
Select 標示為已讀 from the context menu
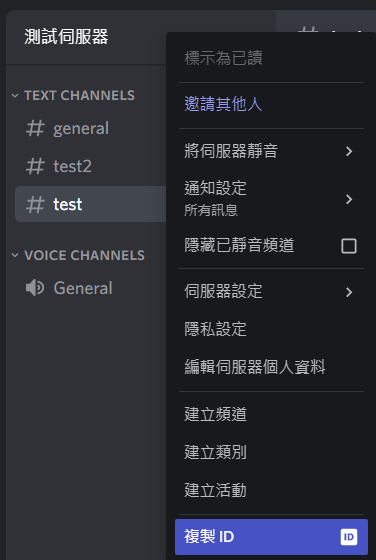point(271,58)
